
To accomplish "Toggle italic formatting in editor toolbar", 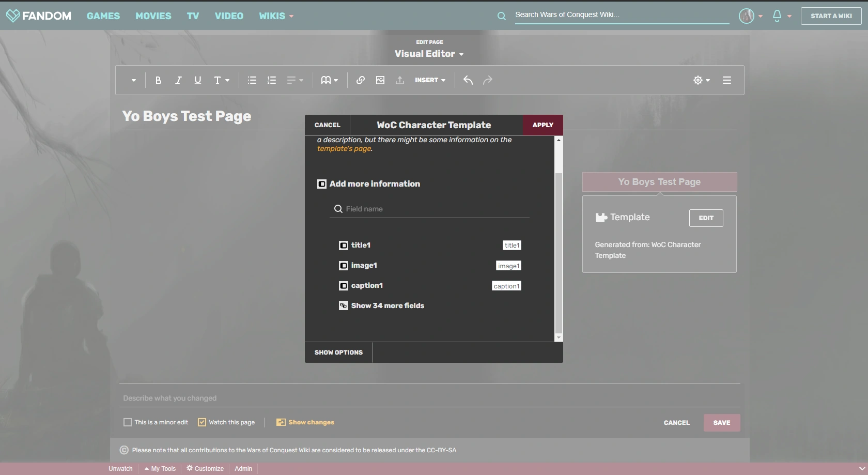I will click(x=178, y=80).
